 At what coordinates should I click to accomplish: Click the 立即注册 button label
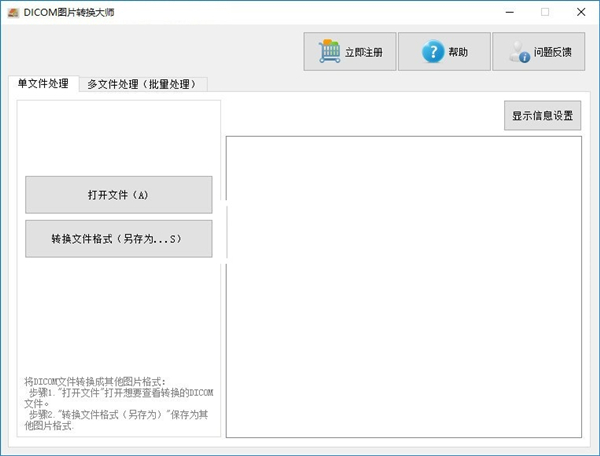[x=364, y=52]
